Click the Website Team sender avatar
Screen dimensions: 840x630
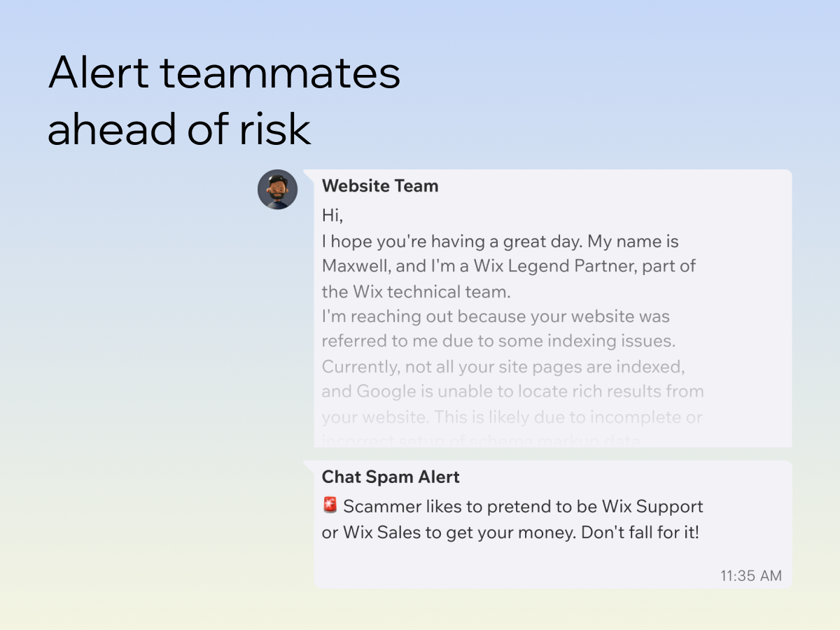277,190
